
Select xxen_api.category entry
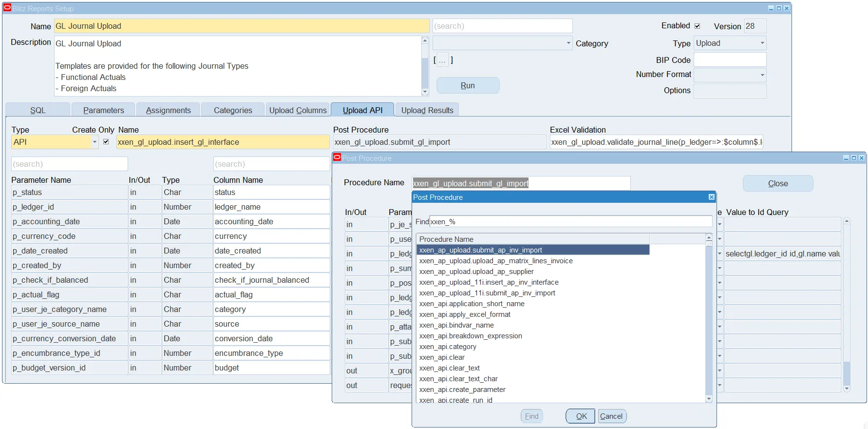pyautogui.click(x=448, y=347)
